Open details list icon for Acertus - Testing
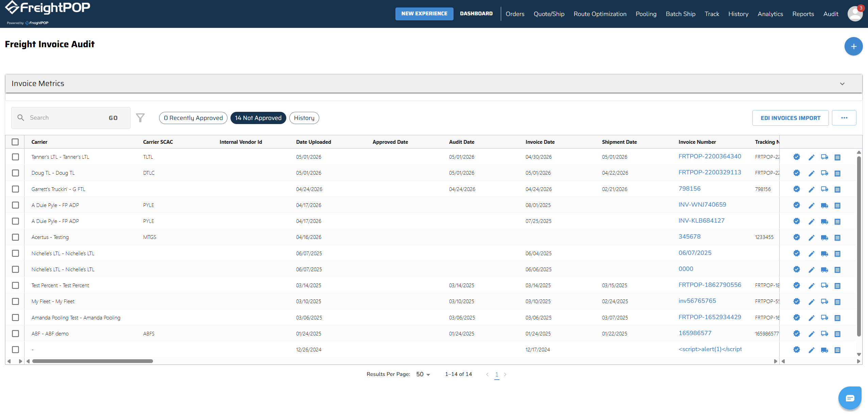This screenshot has width=868, height=415. [x=837, y=238]
